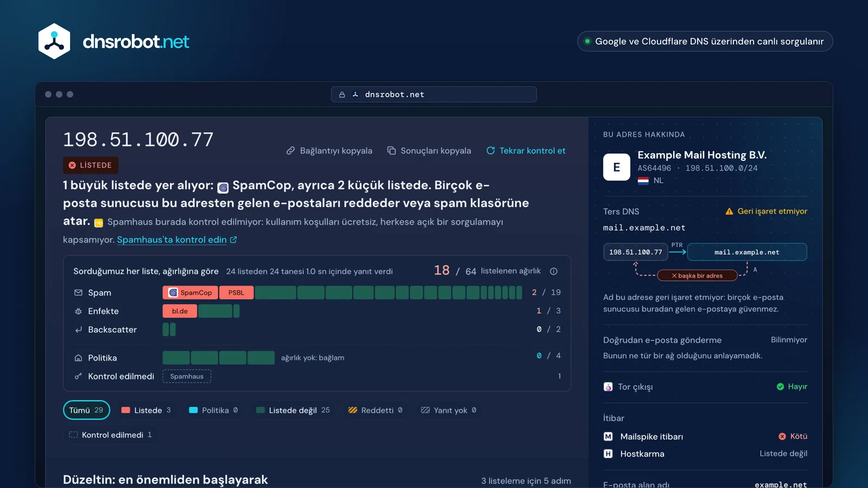Filter by Politika 0
868x488 pixels.
pos(213,410)
